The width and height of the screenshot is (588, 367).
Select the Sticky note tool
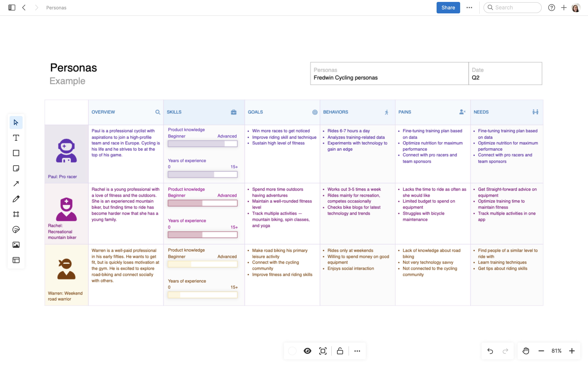(16, 168)
